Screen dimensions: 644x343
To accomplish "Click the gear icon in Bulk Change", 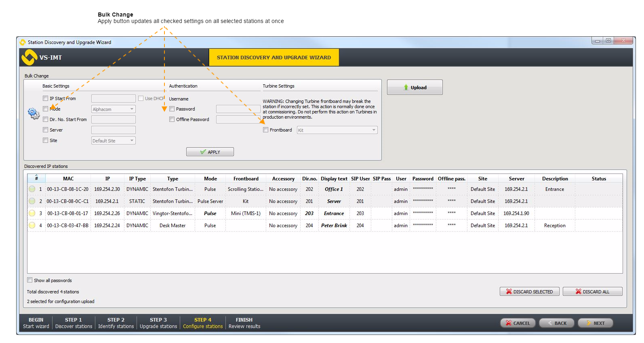I will pos(34,113).
